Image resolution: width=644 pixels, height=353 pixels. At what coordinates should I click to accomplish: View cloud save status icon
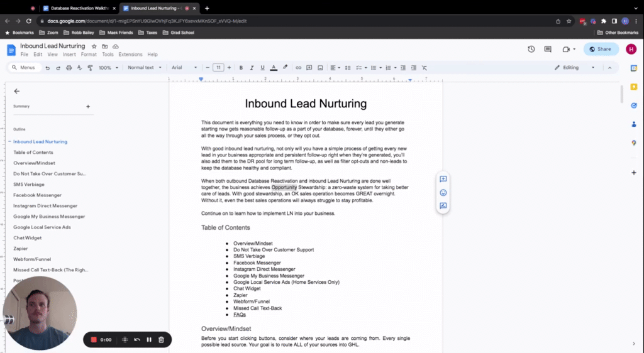(116, 46)
